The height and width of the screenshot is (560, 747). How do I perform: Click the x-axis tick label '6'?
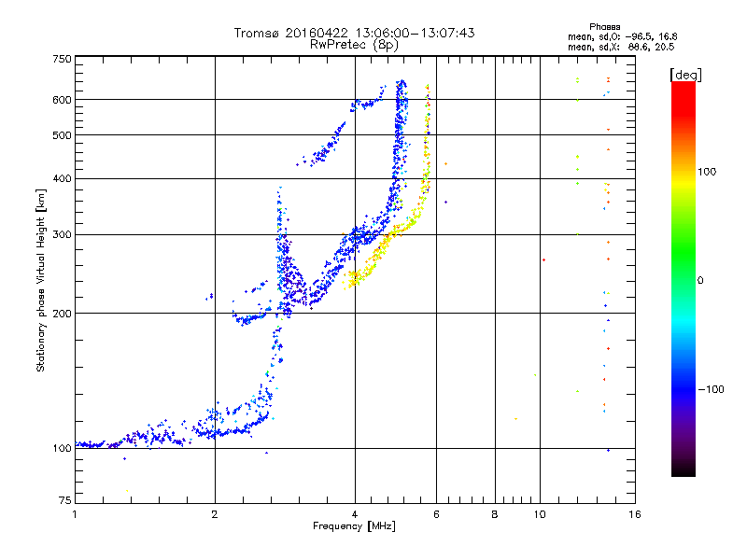436,514
